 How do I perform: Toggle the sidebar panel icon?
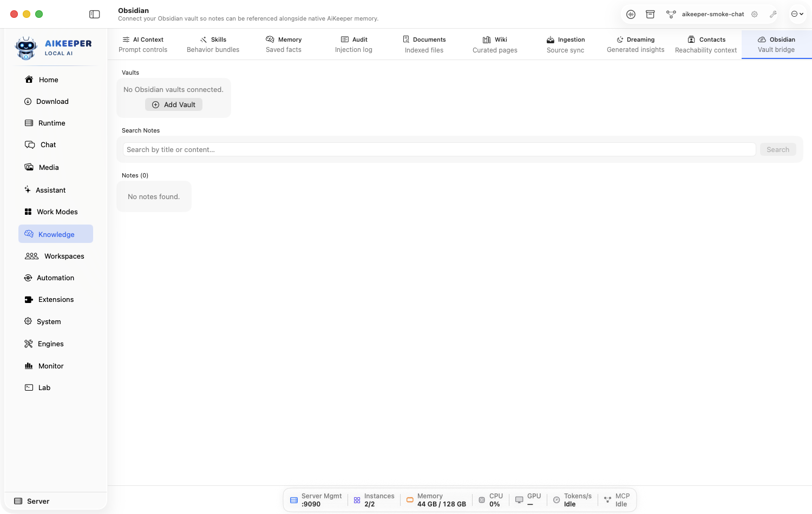95,14
